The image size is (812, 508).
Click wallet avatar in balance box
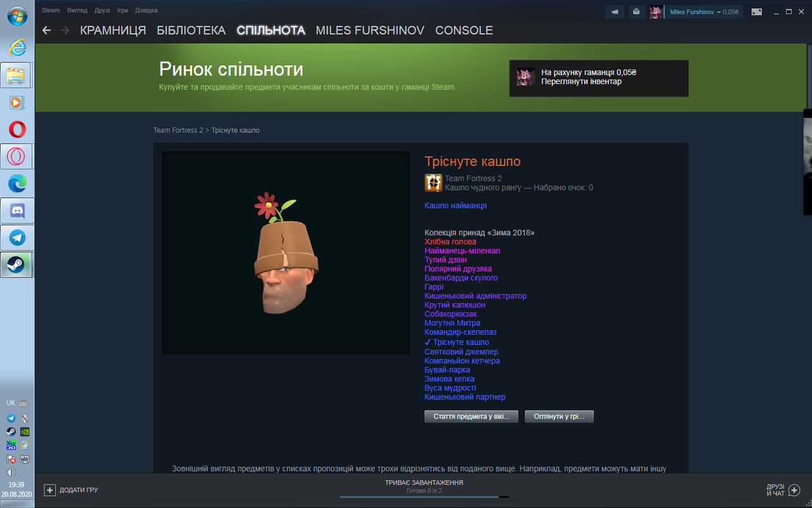525,77
